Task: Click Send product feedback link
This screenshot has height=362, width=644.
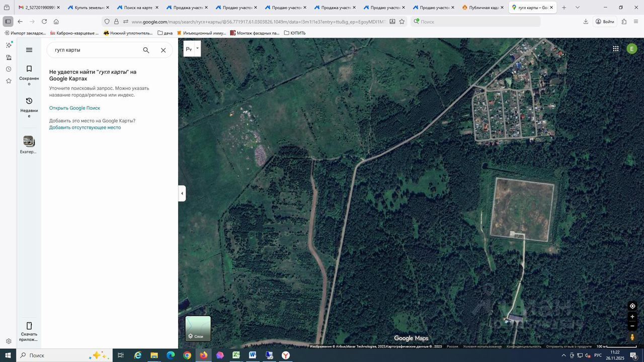Action: [x=569, y=346]
